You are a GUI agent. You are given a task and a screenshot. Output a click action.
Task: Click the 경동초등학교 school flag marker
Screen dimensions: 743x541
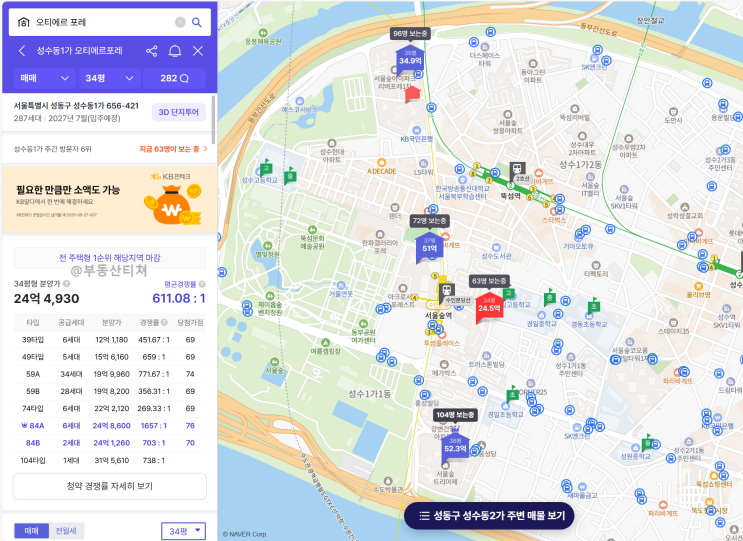click(593, 306)
